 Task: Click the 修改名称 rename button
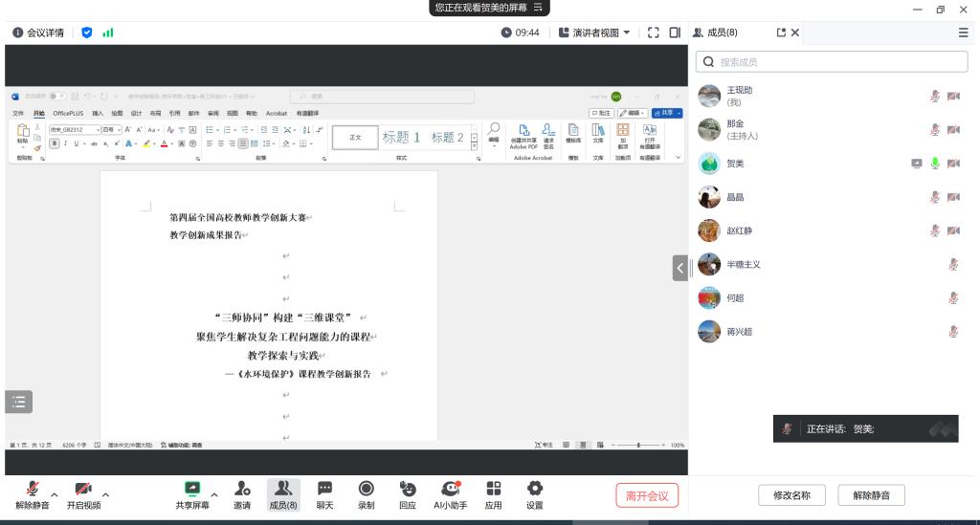(791, 495)
